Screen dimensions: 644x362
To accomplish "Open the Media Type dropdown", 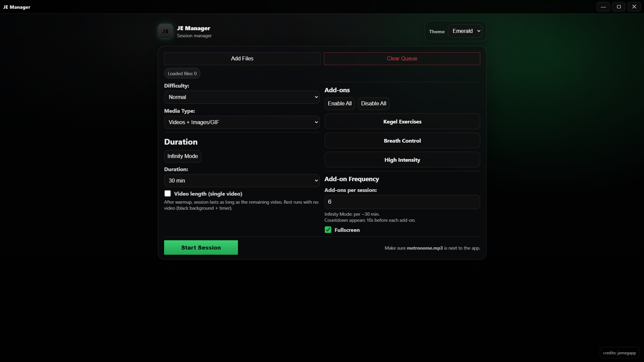I will click(x=242, y=122).
